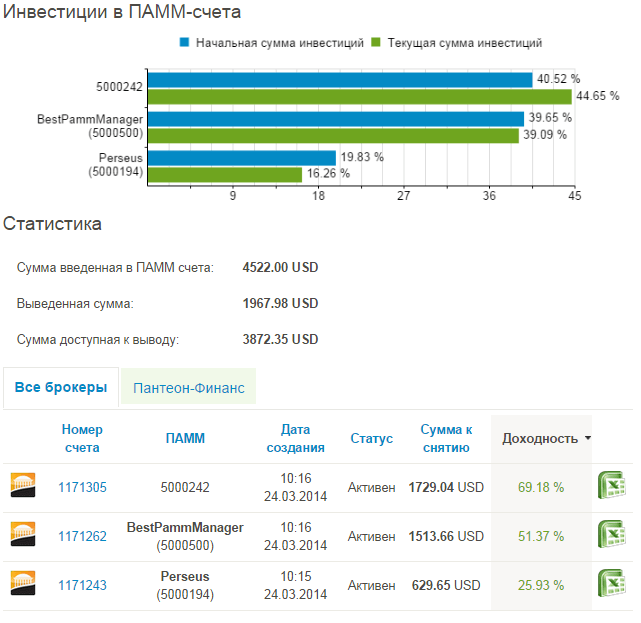Viewport: 641px width, 623px height.
Task: Sort the table by Сумма к снятию
Action: point(446,438)
